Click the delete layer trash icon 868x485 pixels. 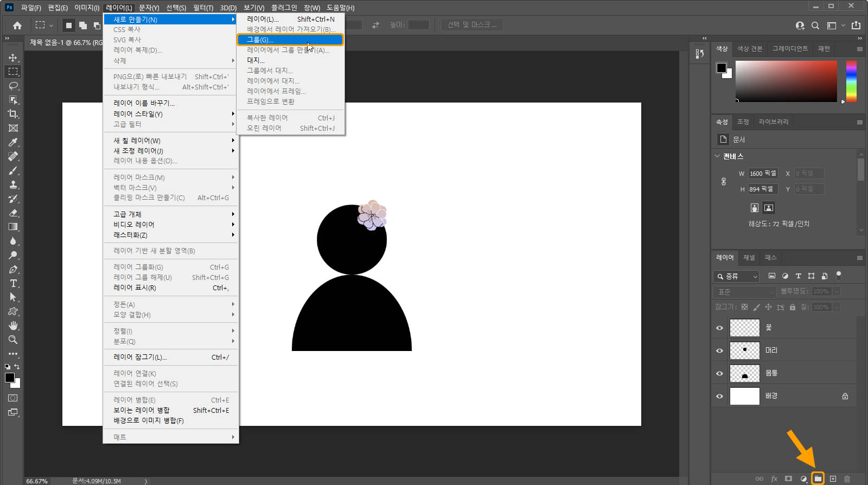click(847, 478)
